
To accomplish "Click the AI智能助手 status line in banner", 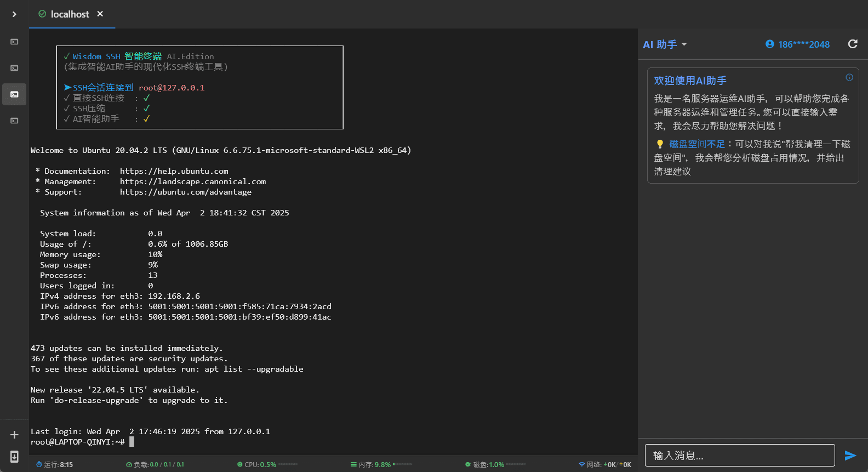I will (x=107, y=119).
